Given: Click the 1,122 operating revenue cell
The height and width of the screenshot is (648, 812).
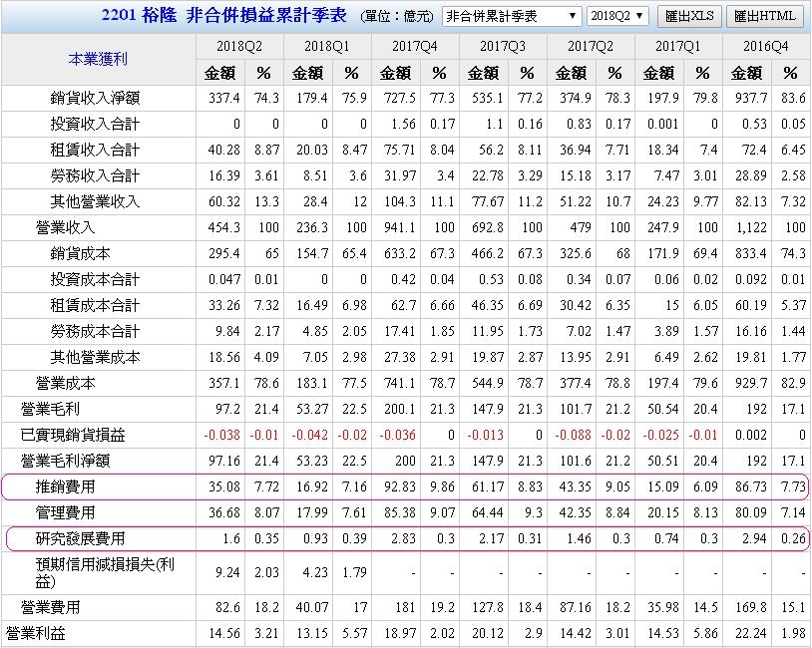Looking at the screenshot, I should pyautogui.click(x=751, y=227).
